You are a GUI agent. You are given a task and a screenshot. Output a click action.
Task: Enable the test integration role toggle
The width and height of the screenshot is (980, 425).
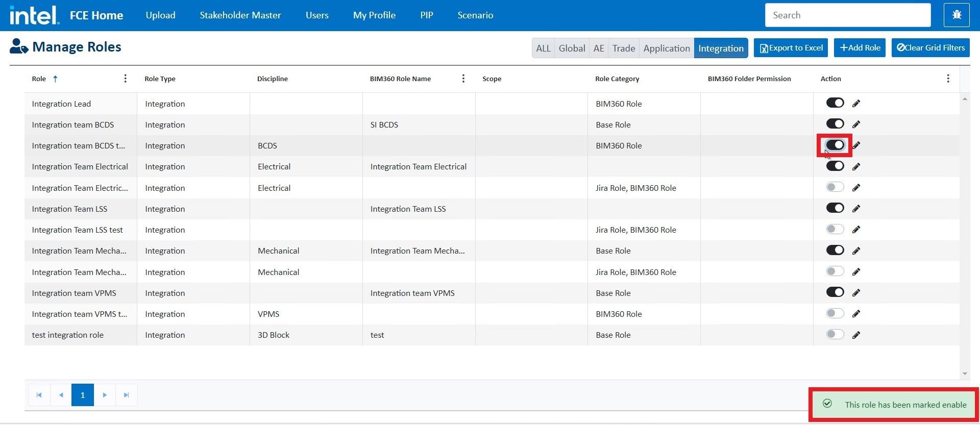point(835,335)
